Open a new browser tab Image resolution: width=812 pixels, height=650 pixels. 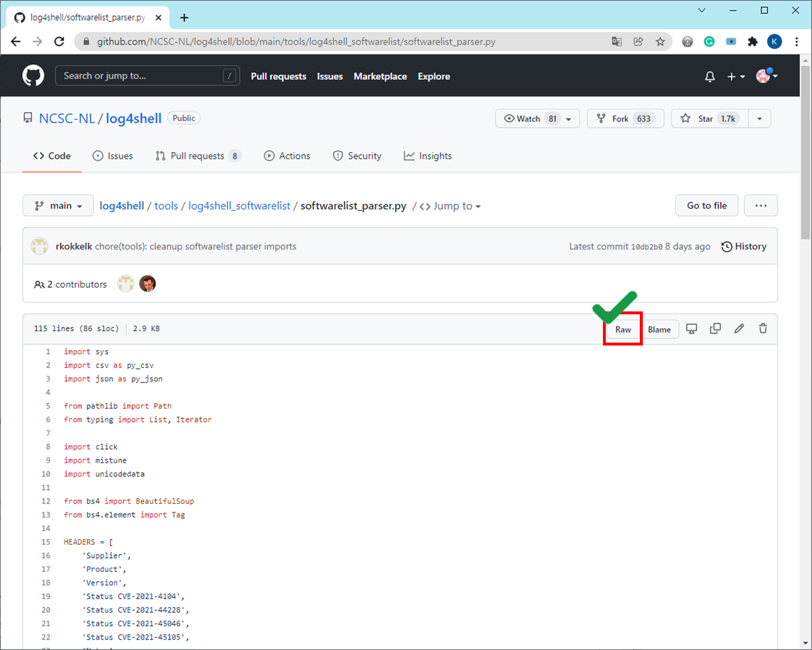pyautogui.click(x=184, y=17)
